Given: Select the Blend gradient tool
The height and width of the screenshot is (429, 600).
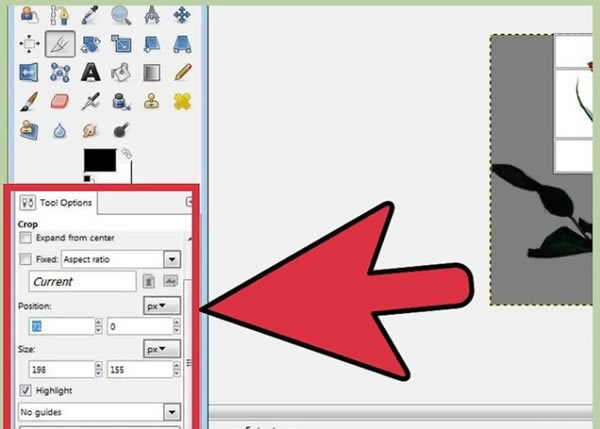Looking at the screenshot, I should coord(152,73).
